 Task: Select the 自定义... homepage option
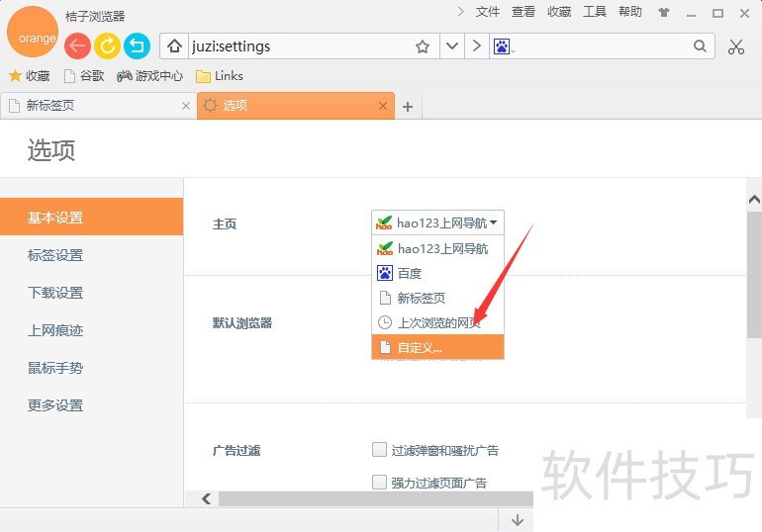point(437,347)
